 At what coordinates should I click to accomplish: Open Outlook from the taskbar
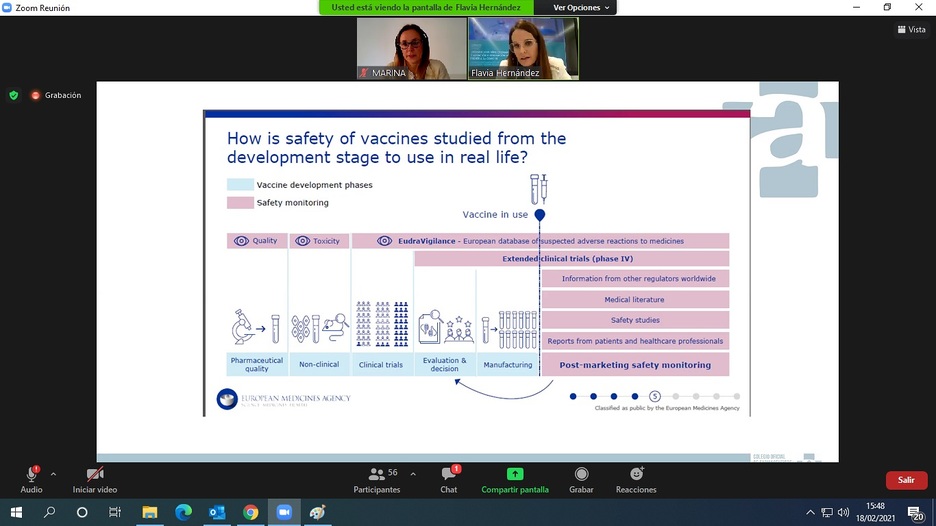pyautogui.click(x=217, y=512)
